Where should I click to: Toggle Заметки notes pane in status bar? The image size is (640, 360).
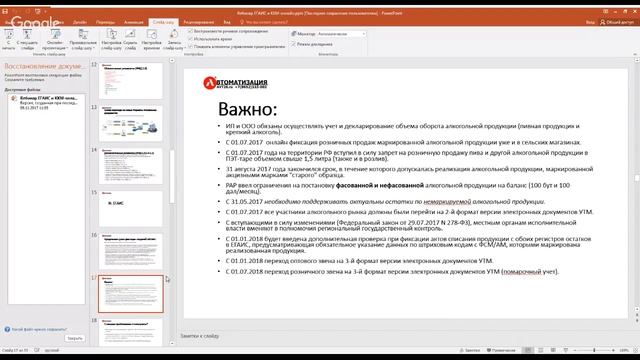[x=470, y=350]
